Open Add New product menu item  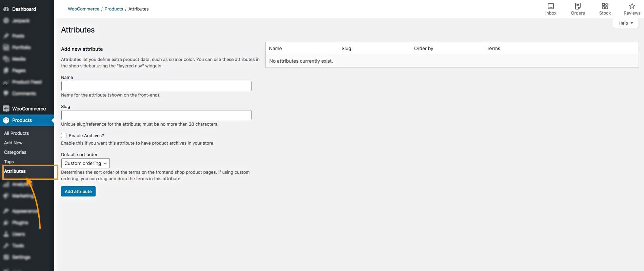click(13, 143)
